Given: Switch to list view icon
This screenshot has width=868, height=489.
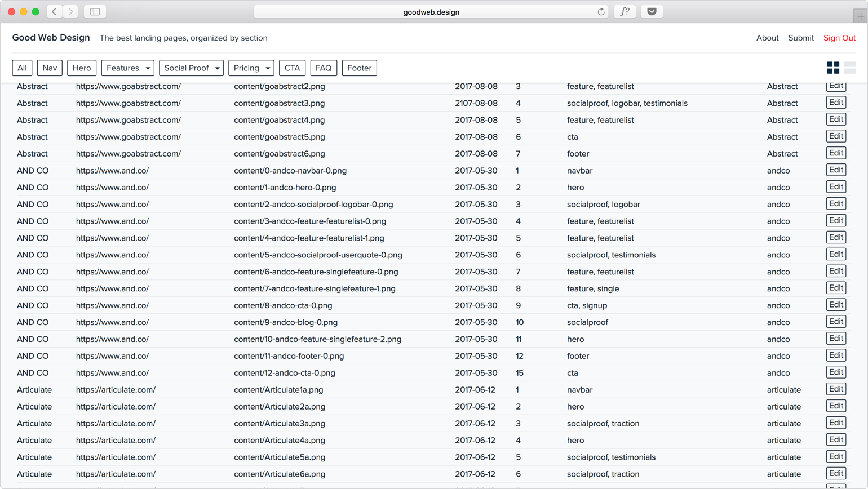Looking at the screenshot, I should pyautogui.click(x=850, y=68).
